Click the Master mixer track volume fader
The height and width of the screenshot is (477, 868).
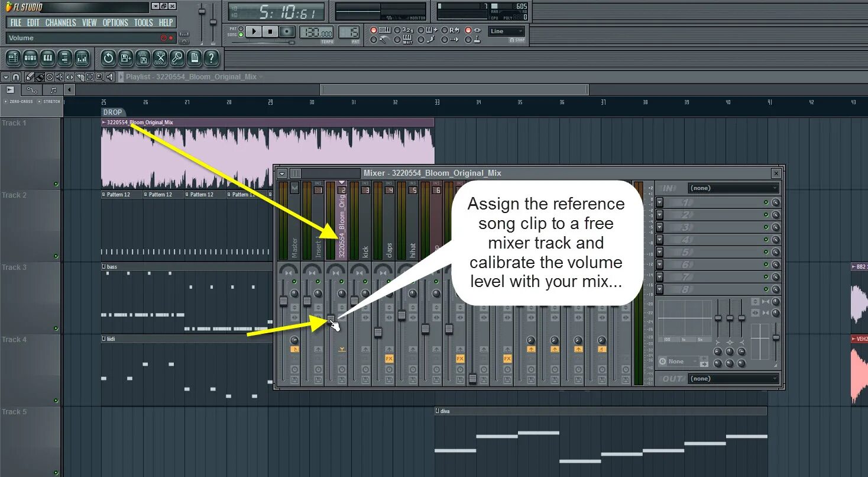[283, 301]
